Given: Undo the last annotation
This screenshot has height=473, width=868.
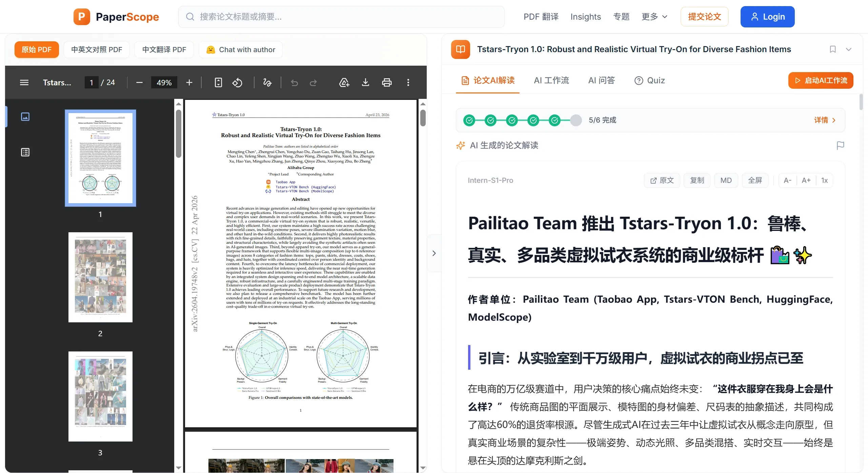Looking at the screenshot, I should click(x=294, y=82).
